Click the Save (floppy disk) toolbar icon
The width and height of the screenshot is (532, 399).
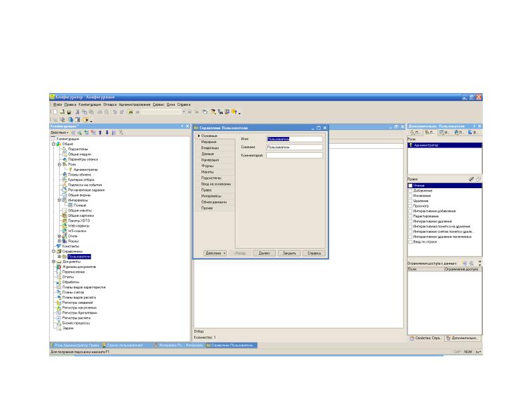click(x=69, y=112)
